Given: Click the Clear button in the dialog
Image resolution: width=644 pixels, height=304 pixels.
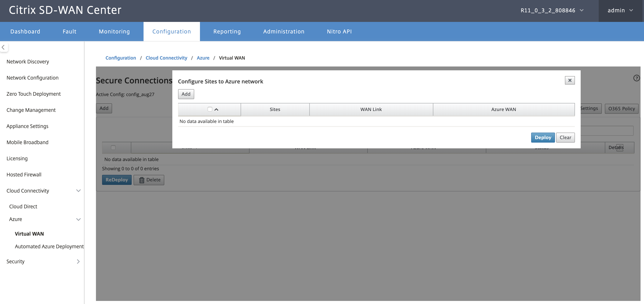Looking at the screenshot, I should point(565,137).
